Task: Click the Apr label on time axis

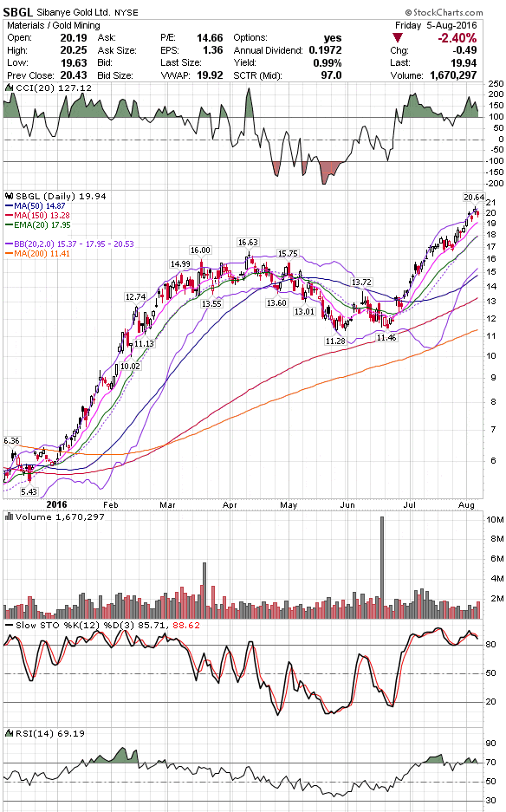Action: (x=230, y=505)
